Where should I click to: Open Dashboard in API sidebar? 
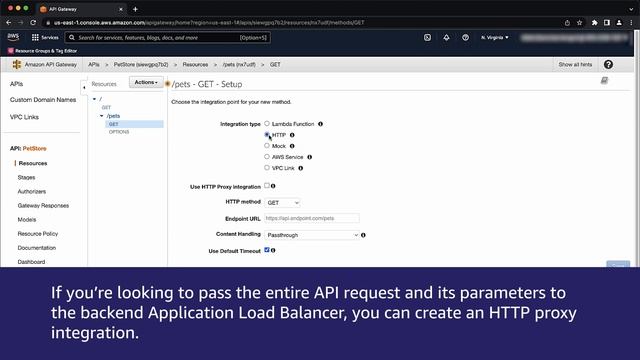coord(31,262)
